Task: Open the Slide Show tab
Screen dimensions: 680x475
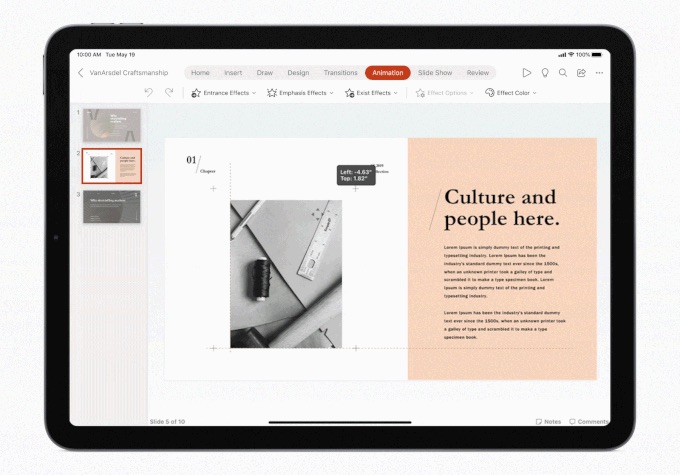Action: tap(435, 73)
